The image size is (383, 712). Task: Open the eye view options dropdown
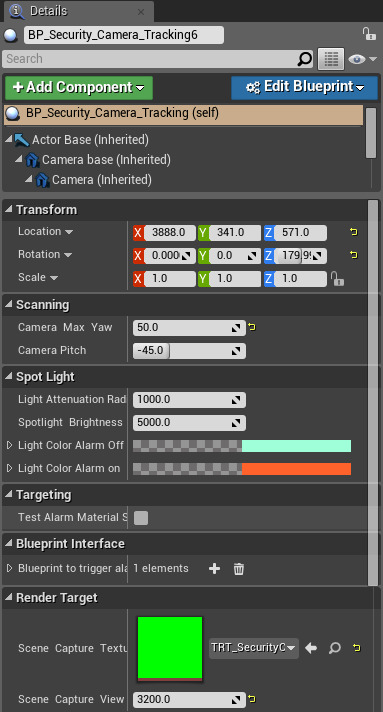(x=363, y=59)
